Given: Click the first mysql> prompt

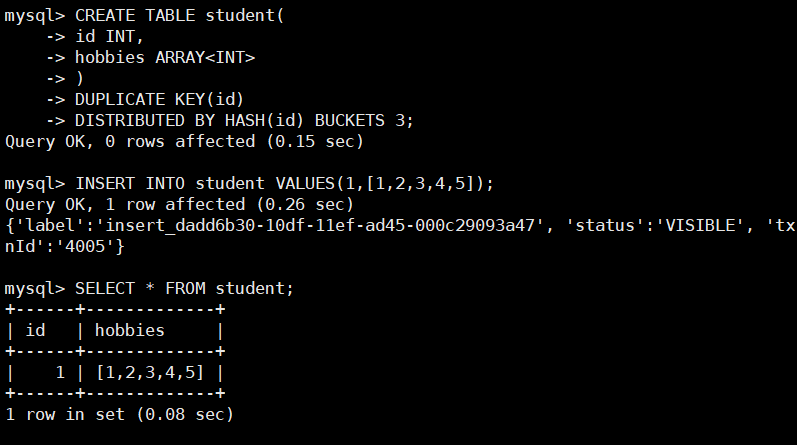Looking at the screenshot, I should (35, 16).
